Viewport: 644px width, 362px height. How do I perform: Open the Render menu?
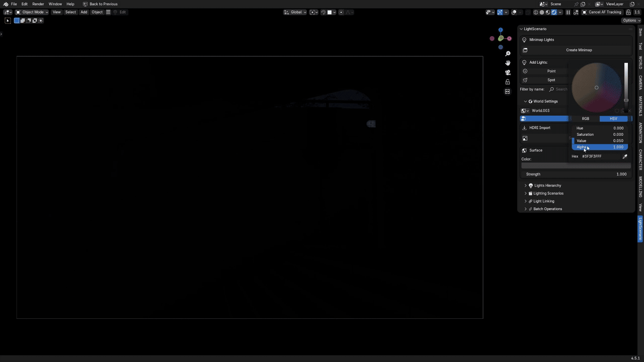(38, 4)
